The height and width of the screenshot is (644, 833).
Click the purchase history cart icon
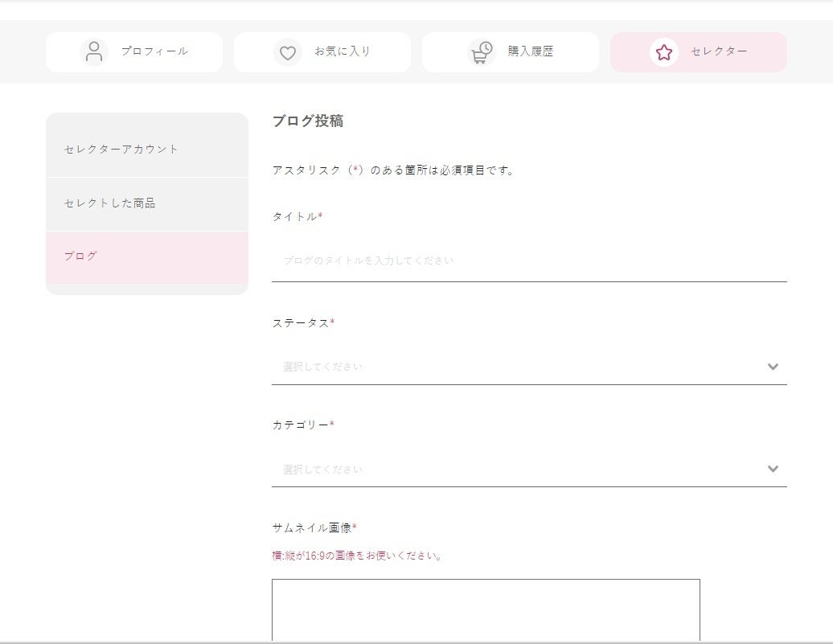tap(481, 52)
